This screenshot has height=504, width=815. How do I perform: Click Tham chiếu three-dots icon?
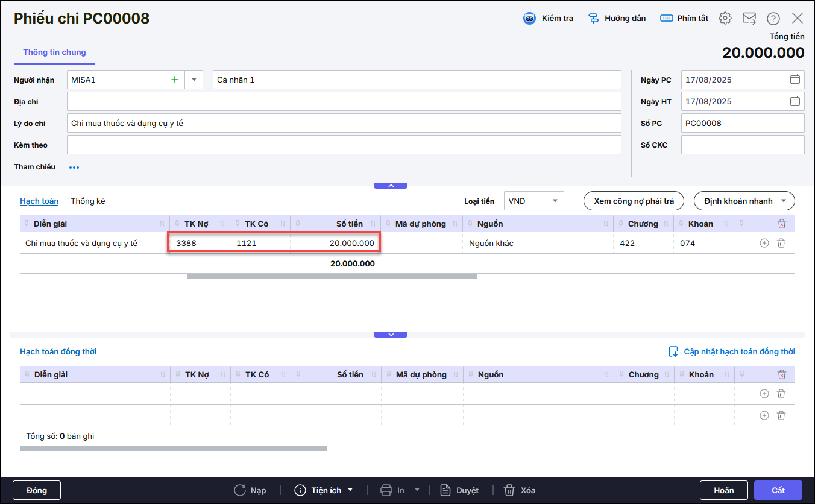[x=74, y=168]
